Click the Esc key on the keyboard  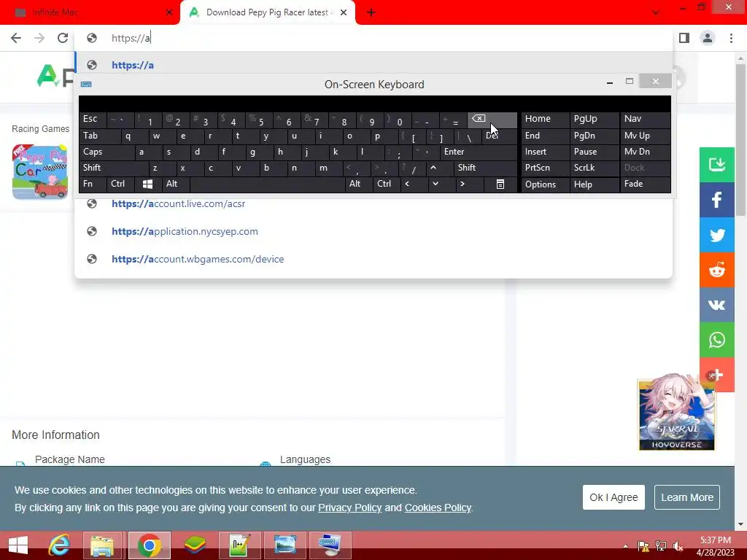pos(93,119)
